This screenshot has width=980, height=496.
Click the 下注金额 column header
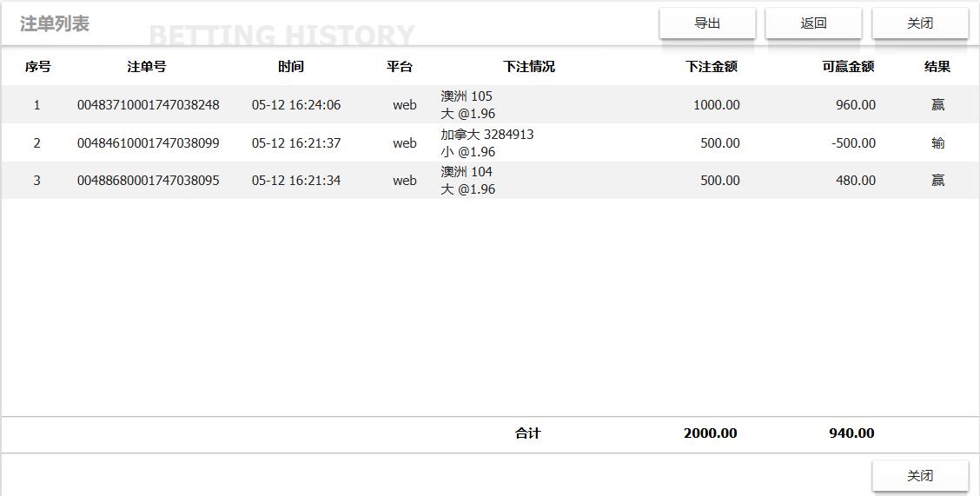point(711,67)
